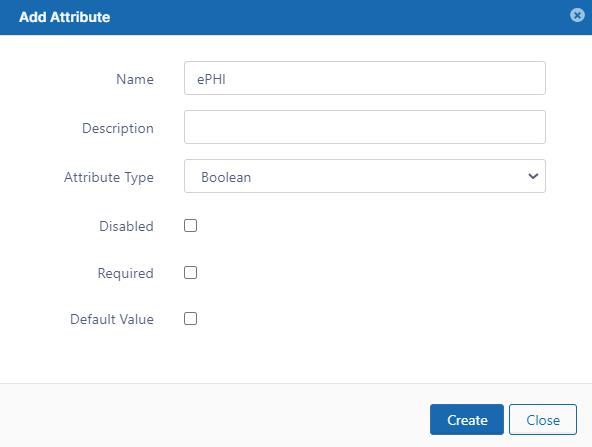Click the Disabled label text
Image resolution: width=592 pixels, height=447 pixels.
[x=126, y=226]
